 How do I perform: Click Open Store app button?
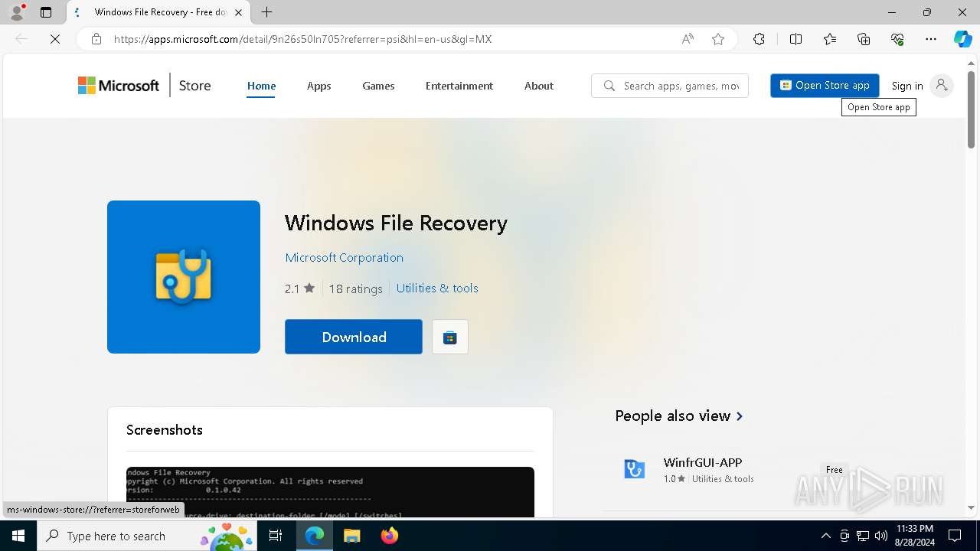825,86
